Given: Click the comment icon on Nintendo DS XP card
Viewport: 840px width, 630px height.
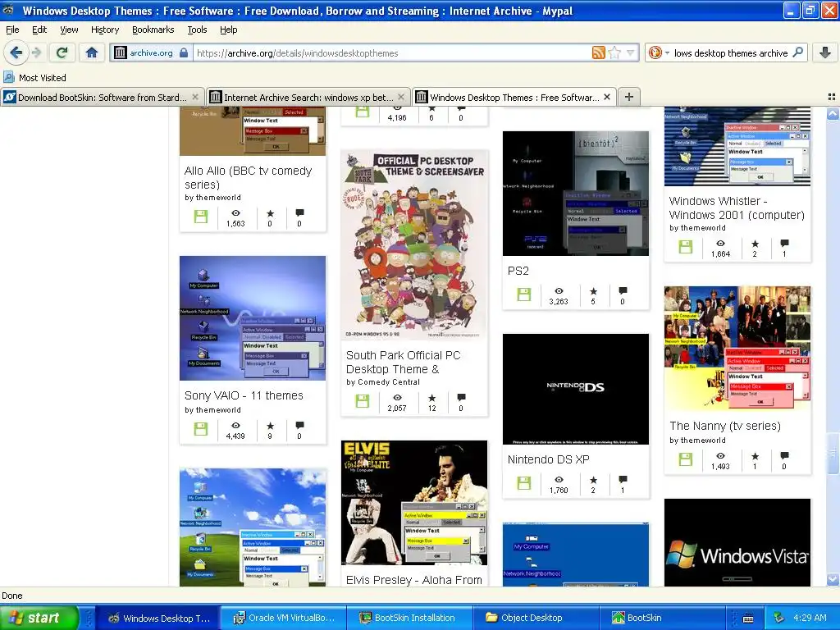Looking at the screenshot, I should pos(623,479).
